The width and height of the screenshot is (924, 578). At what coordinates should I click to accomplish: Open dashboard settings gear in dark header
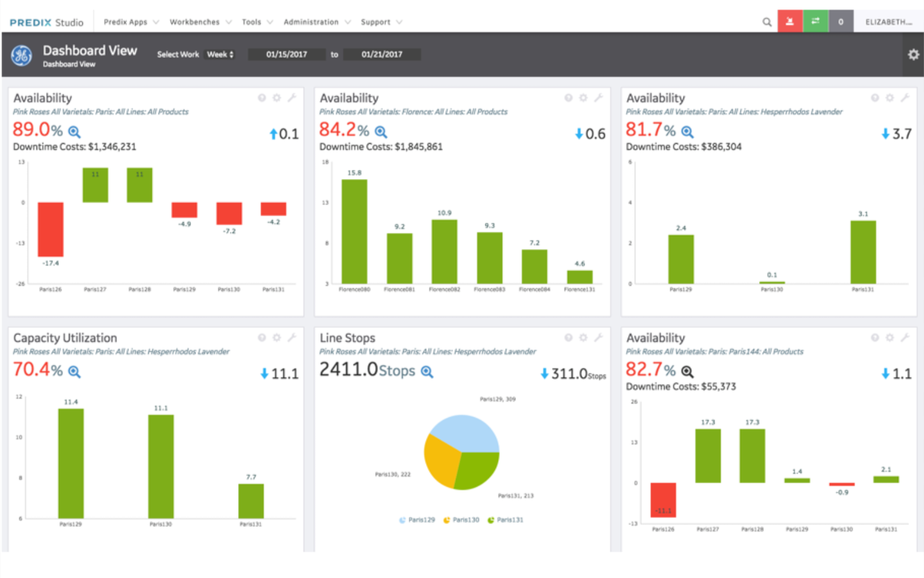point(913,55)
